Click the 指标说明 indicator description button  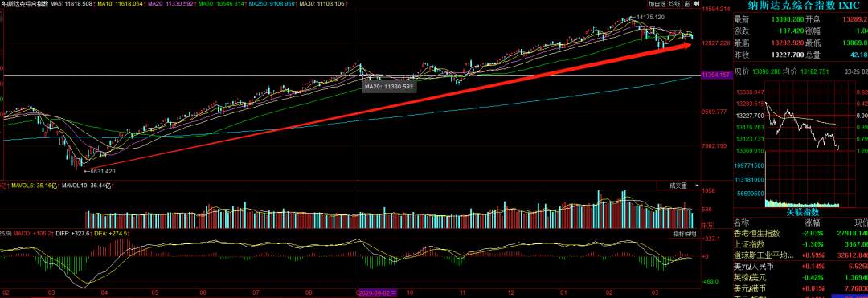tap(685, 234)
